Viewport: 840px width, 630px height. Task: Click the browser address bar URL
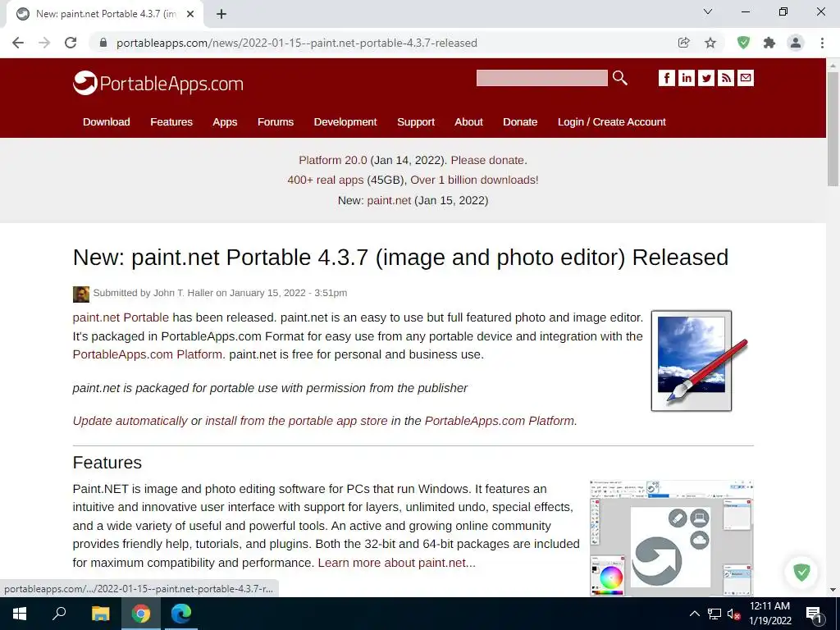point(297,43)
